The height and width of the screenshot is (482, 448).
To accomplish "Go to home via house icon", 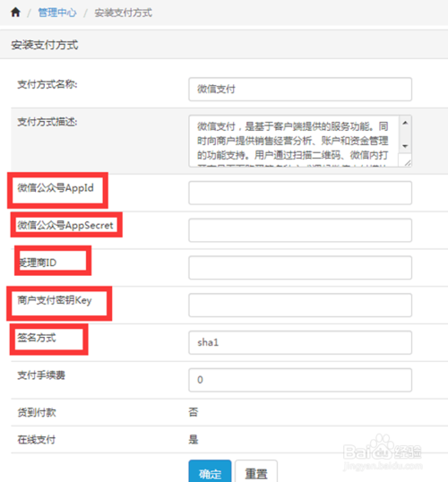I will click(x=15, y=13).
